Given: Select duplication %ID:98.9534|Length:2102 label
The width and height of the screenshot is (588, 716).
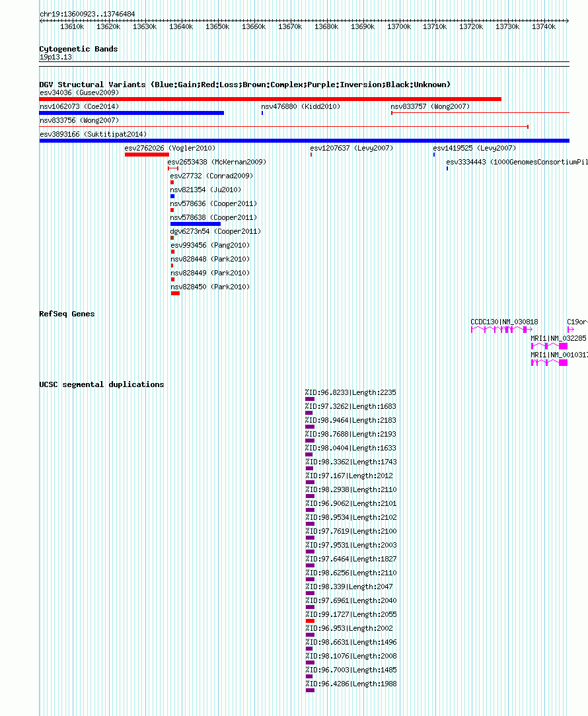Looking at the screenshot, I should point(351,517).
